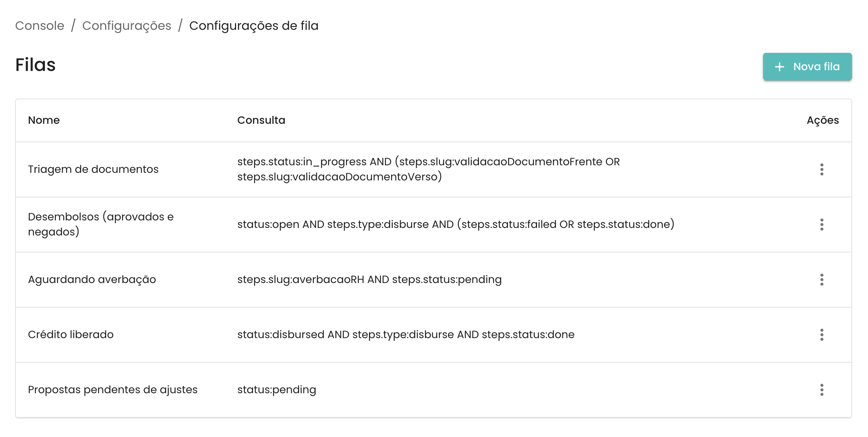Click the Crédito liberado queue name
Viewport: 868px width, 437px height.
click(71, 334)
